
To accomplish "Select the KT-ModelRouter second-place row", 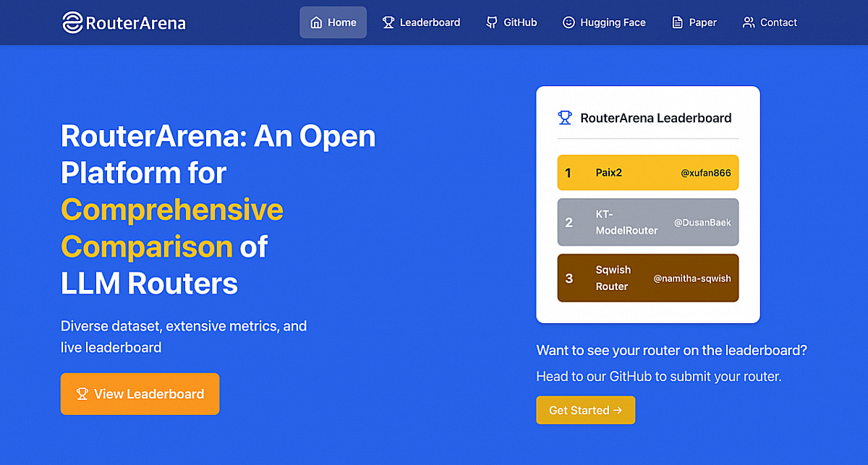I will click(648, 222).
